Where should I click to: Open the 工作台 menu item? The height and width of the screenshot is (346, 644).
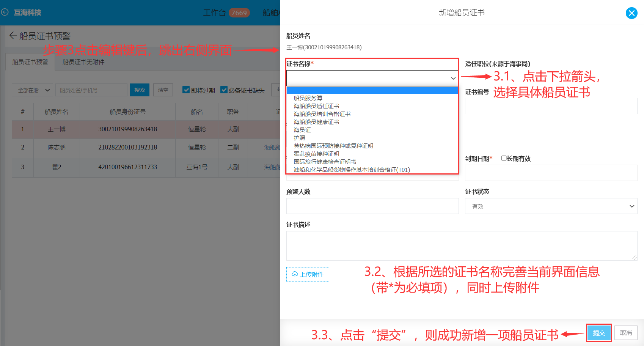pos(214,13)
